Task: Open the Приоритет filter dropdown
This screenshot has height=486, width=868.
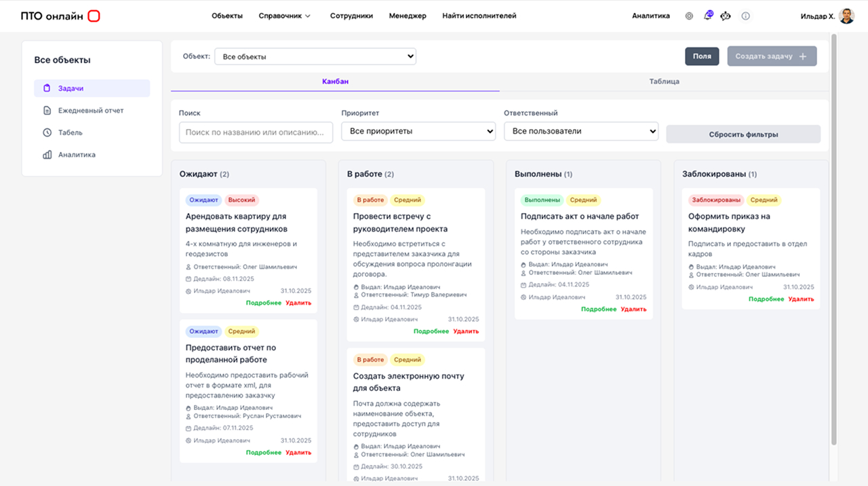Action: click(x=418, y=131)
